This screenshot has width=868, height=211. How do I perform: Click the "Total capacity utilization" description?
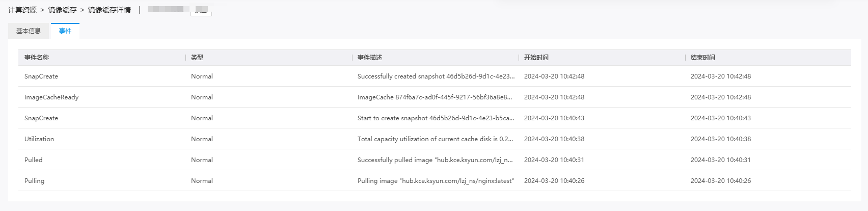coord(435,139)
